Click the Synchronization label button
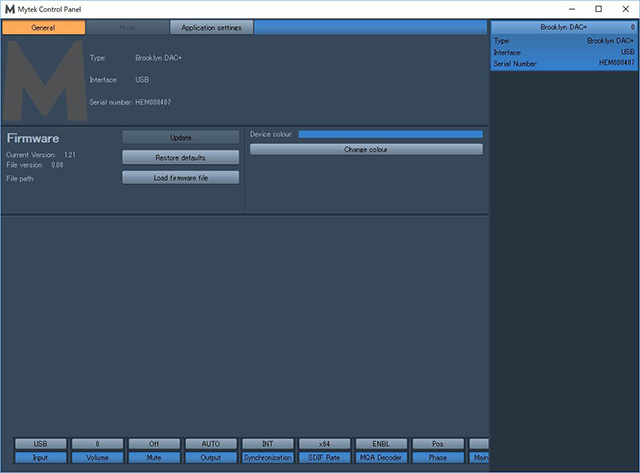Screen dimensions: 640x473 point(267,457)
